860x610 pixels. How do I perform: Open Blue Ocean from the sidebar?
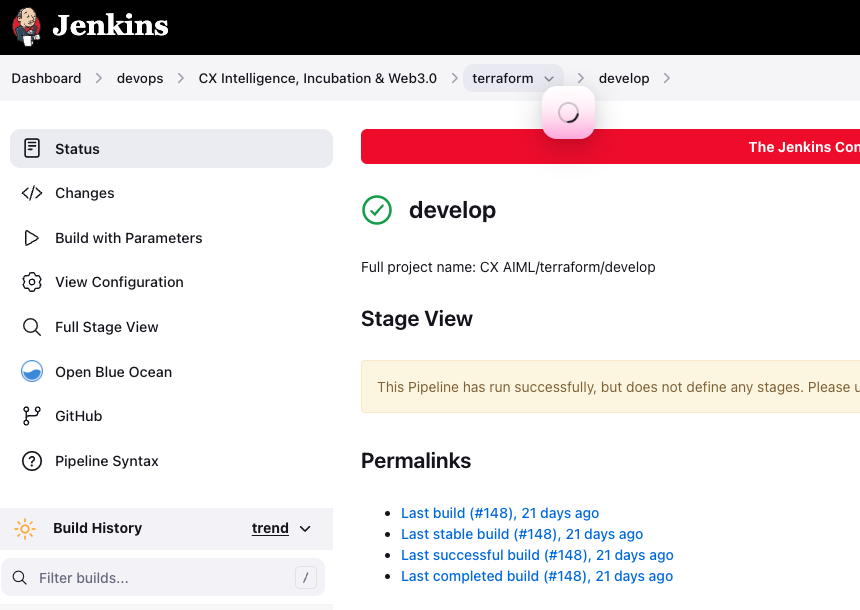pos(171,371)
